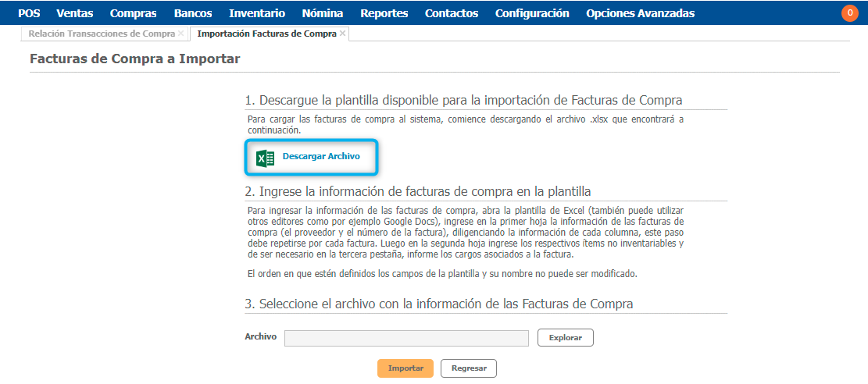Open the Ventas menu
The height and width of the screenshot is (384, 868).
(75, 13)
